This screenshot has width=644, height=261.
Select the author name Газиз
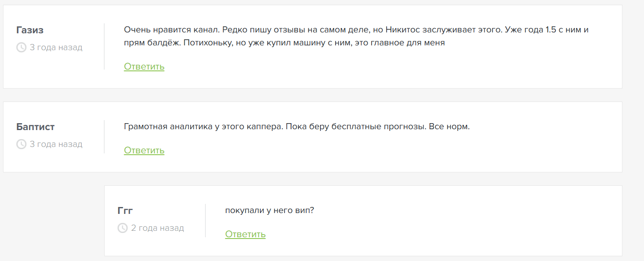30,30
